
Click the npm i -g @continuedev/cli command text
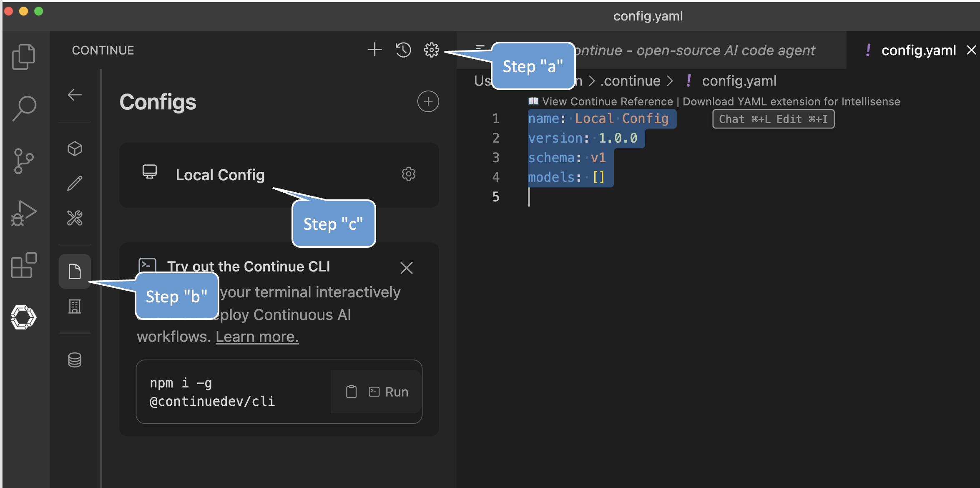(212, 392)
